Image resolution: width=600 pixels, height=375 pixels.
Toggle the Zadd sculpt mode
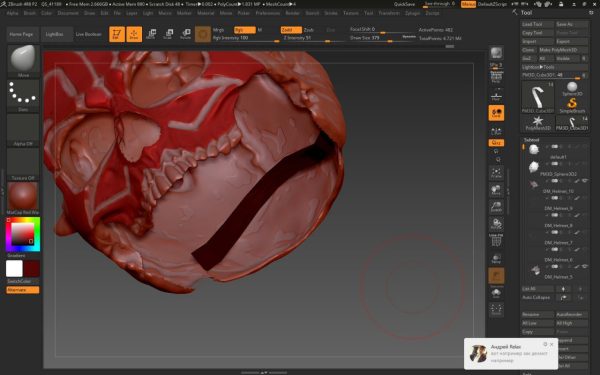point(291,30)
